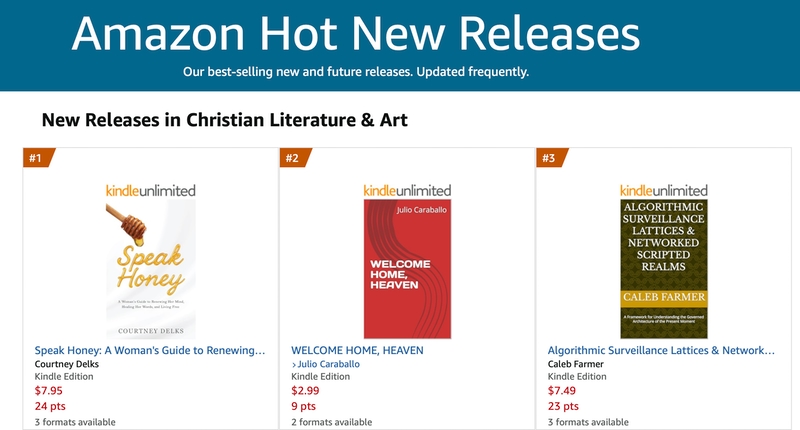The image size is (800, 430).
Task: Click the Kindle Unlimited logo above Algorithmic Surveillance
Action: click(x=663, y=190)
